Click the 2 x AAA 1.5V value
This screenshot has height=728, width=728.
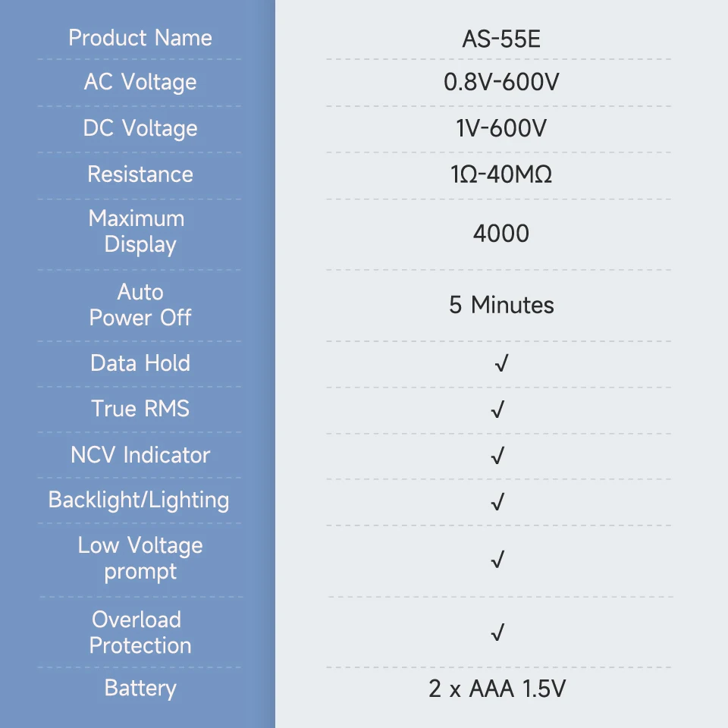[497, 689]
